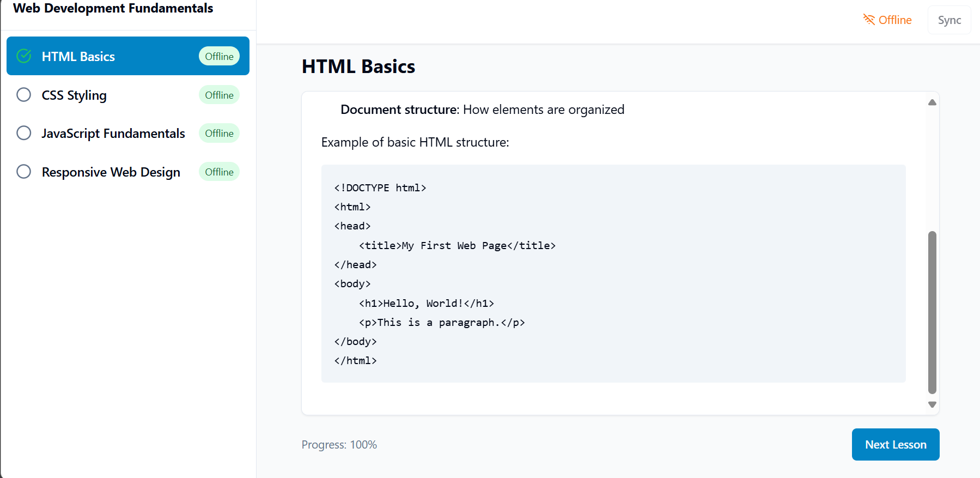Click the Offline badge on HTML Basics
The width and height of the screenshot is (980, 478).
219,56
